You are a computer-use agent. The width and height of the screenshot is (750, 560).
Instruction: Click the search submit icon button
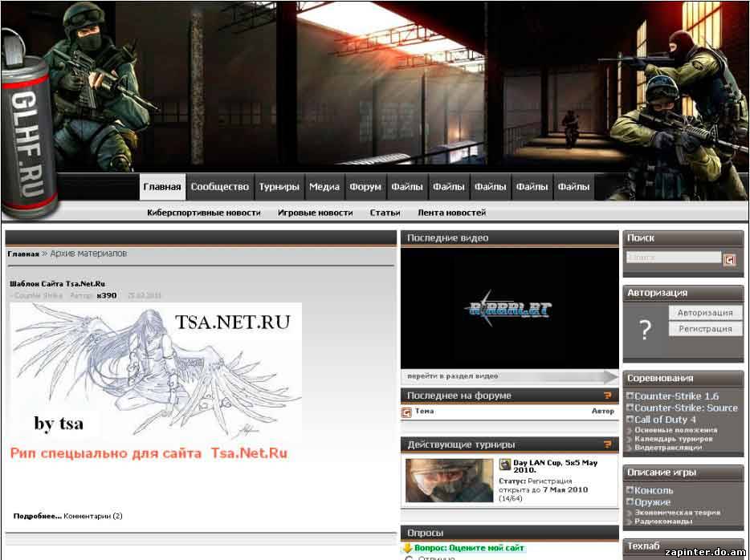pos(729,259)
